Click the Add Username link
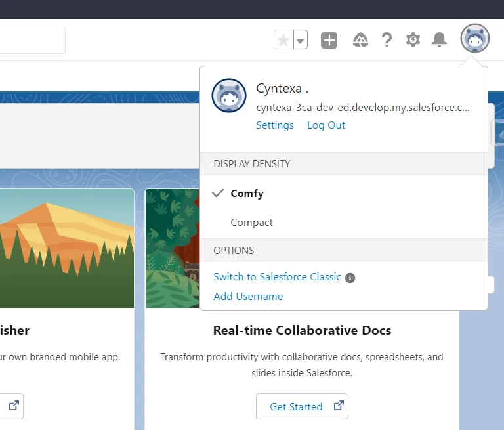The image size is (504, 430). point(248,297)
